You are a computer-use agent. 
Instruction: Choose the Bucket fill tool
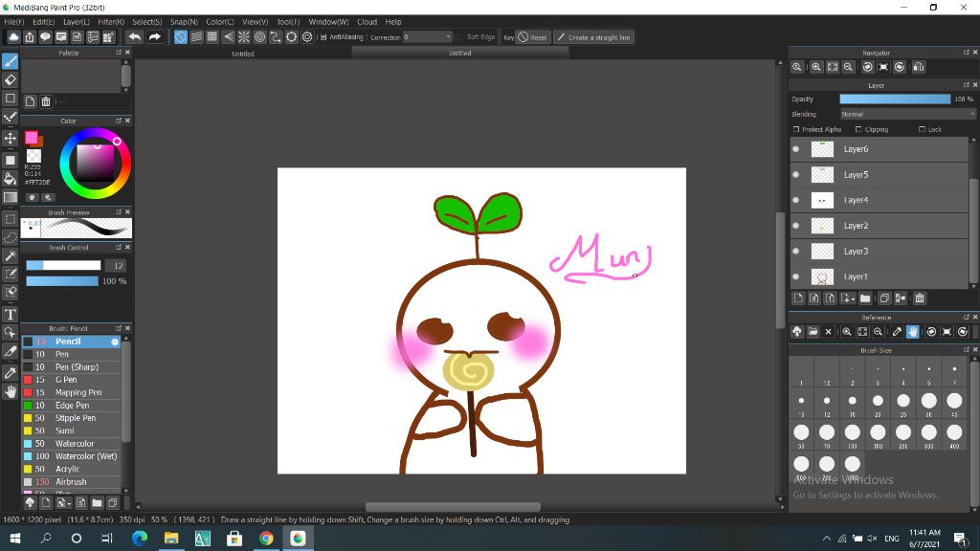tap(11, 179)
